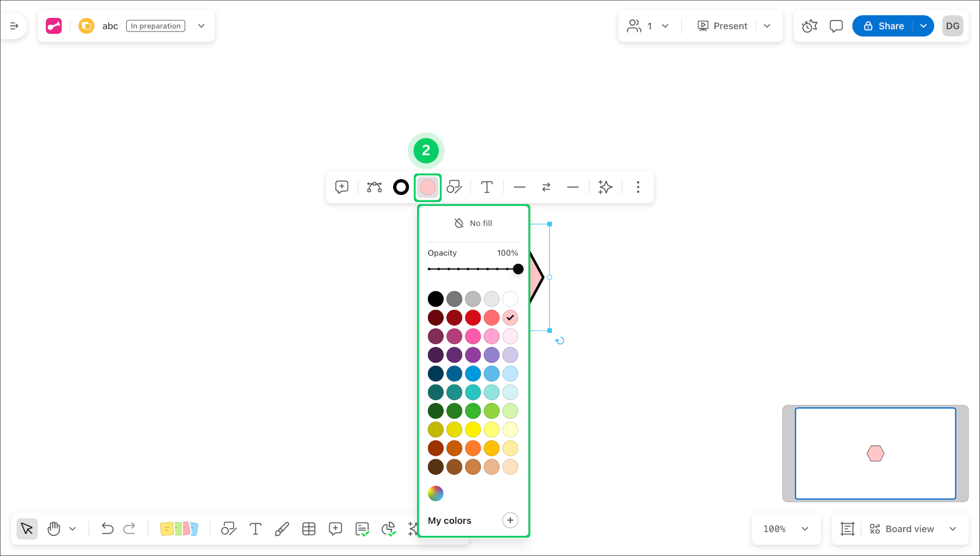Screen dimensions: 980x556
Task: Open the board name abc menu
Action: [201, 26]
